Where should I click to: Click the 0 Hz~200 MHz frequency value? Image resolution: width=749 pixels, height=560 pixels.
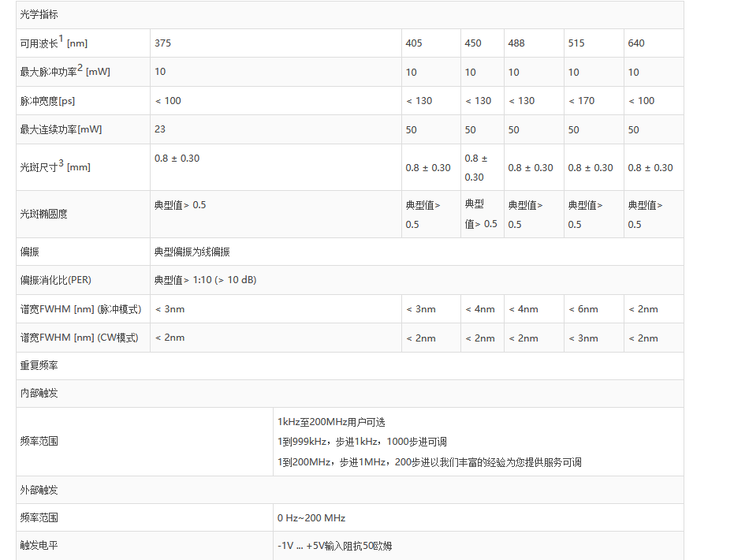tap(311, 518)
